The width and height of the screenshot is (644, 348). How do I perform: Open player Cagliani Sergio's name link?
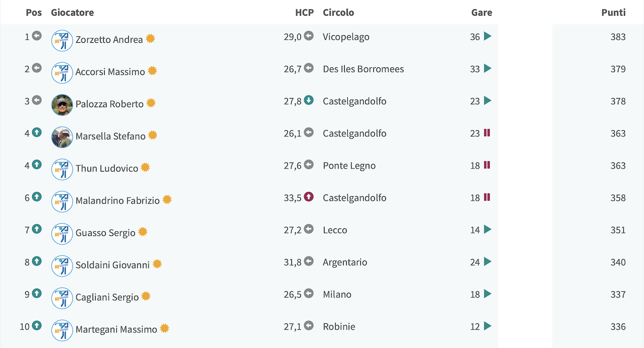pos(107,297)
